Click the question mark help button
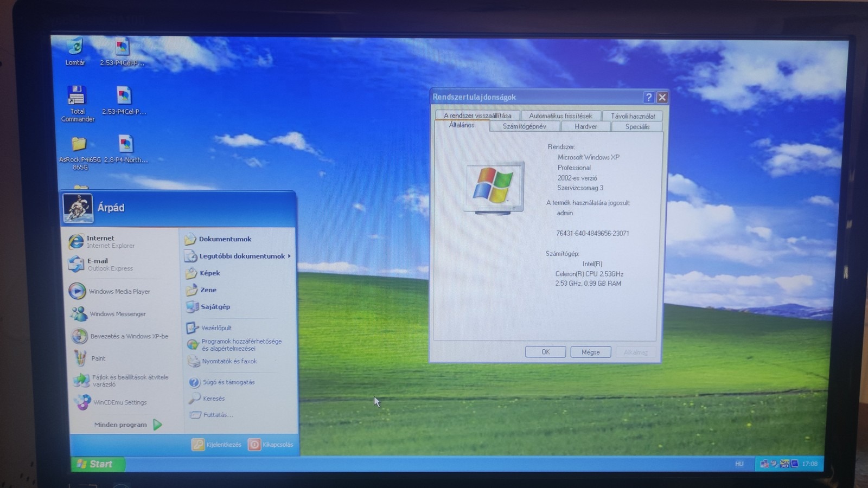Screen dimensions: 868x488 [x=648, y=97]
